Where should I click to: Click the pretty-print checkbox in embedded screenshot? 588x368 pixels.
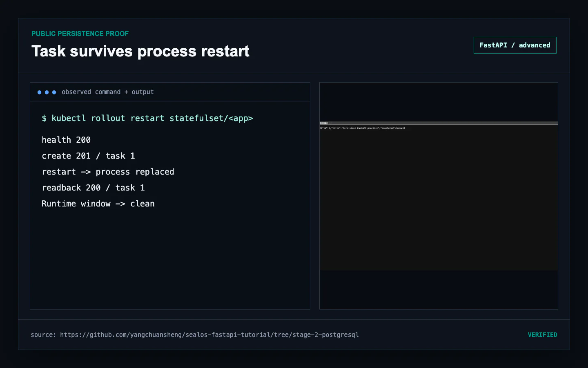point(330,123)
